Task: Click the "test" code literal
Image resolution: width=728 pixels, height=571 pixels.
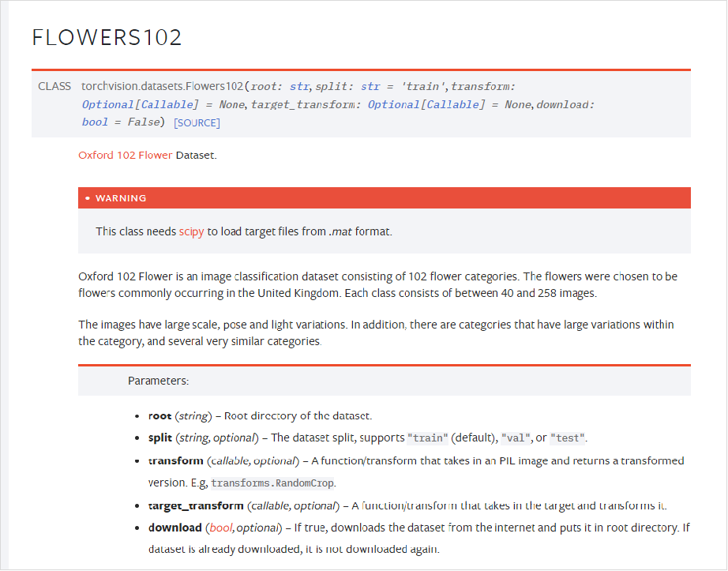Action: (567, 438)
